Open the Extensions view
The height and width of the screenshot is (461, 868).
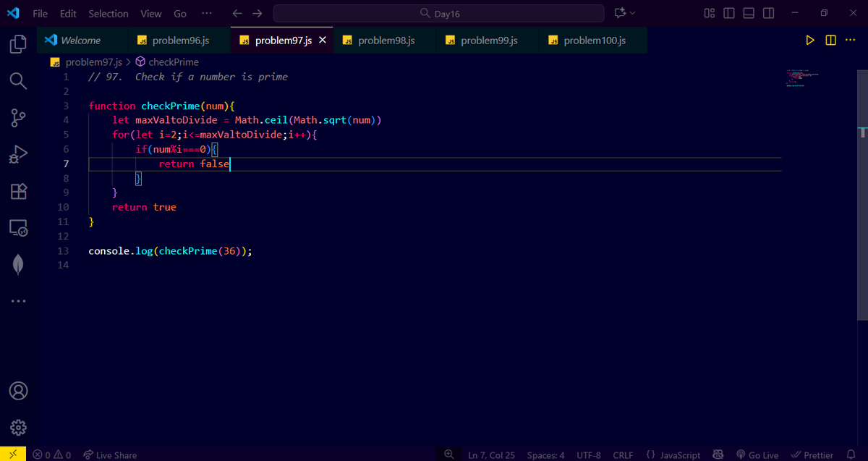click(18, 191)
